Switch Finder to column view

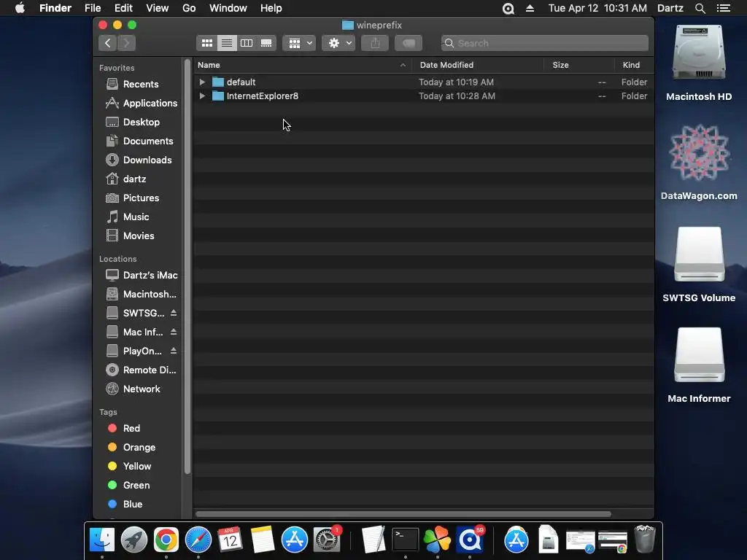pos(247,43)
